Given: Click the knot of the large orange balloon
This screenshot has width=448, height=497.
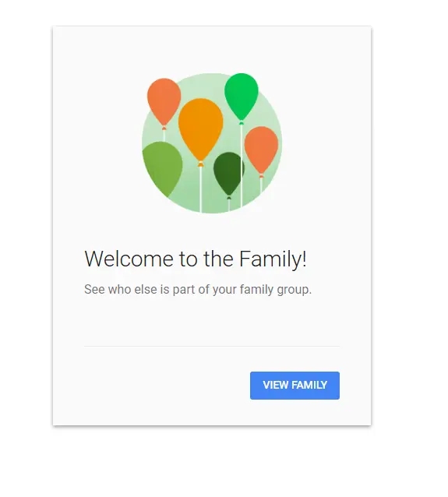Looking at the screenshot, I should (200, 164).
